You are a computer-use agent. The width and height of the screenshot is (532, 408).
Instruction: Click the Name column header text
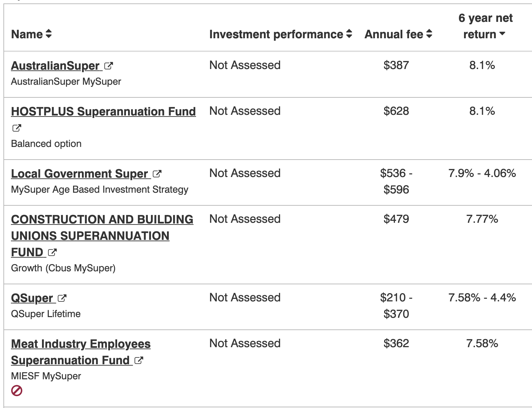point(27,34)
